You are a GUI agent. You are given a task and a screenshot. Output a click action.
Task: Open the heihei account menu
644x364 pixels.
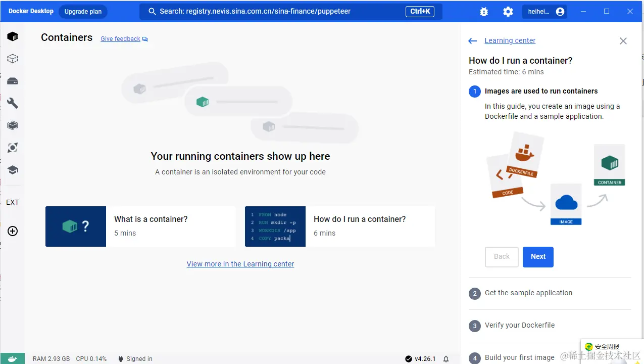[544, 12]
